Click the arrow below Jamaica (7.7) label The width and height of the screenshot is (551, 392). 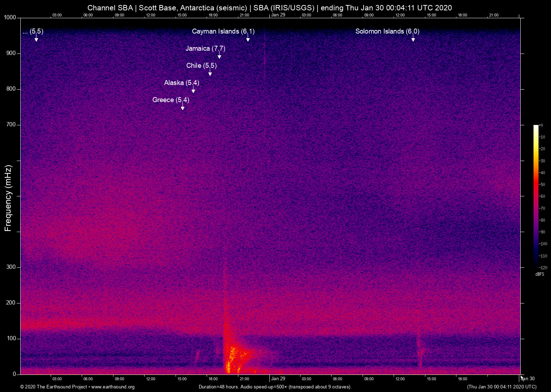tap(219, 56)
